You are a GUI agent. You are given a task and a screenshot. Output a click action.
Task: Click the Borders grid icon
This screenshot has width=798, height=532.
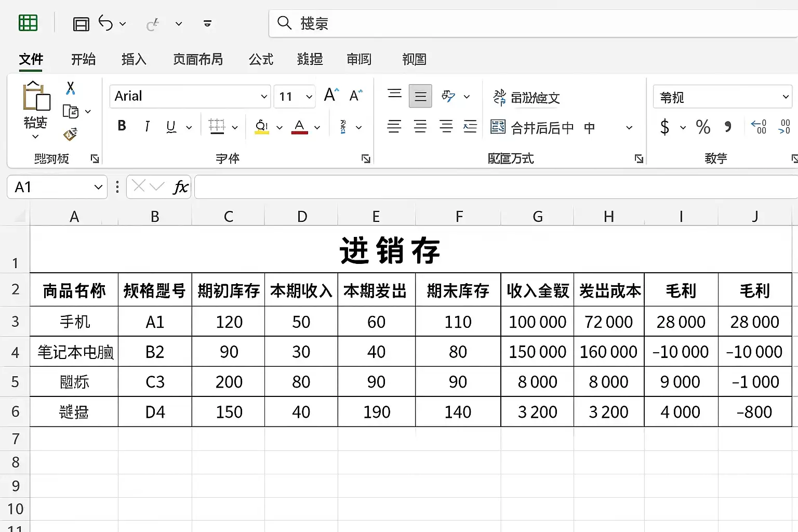coord(217,127)
